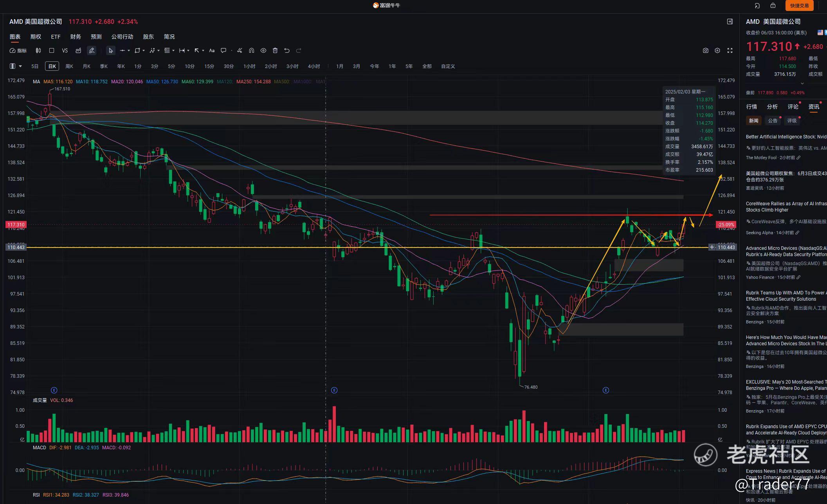Open the 期权 options tab
Screen dimensions: 827x504
[x=36, y=37]
